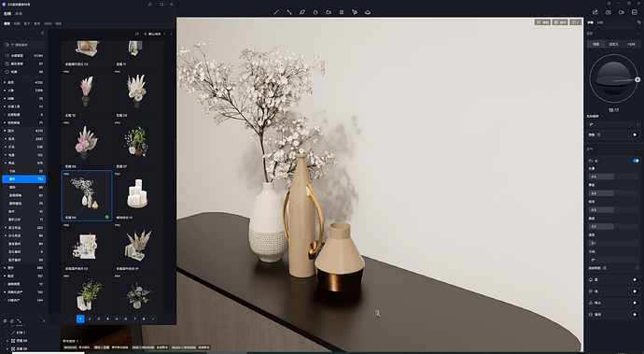The height and width of the screenshot is (354, 644).
Task: Go to page 2 in pagination
Action: [x=90, y=319]
